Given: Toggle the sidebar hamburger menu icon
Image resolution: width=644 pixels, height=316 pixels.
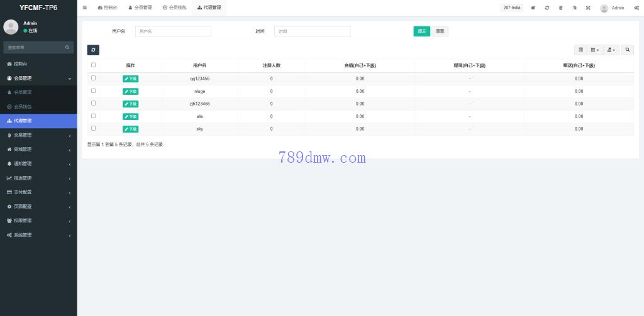Looking at the screenshot, I should (85, 8).
